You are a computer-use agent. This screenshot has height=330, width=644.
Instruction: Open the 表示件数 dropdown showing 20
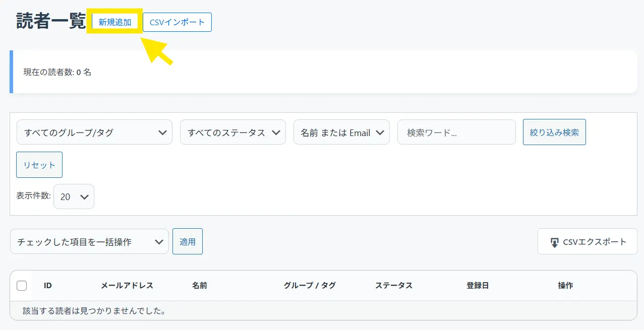(x=74, y=196)
